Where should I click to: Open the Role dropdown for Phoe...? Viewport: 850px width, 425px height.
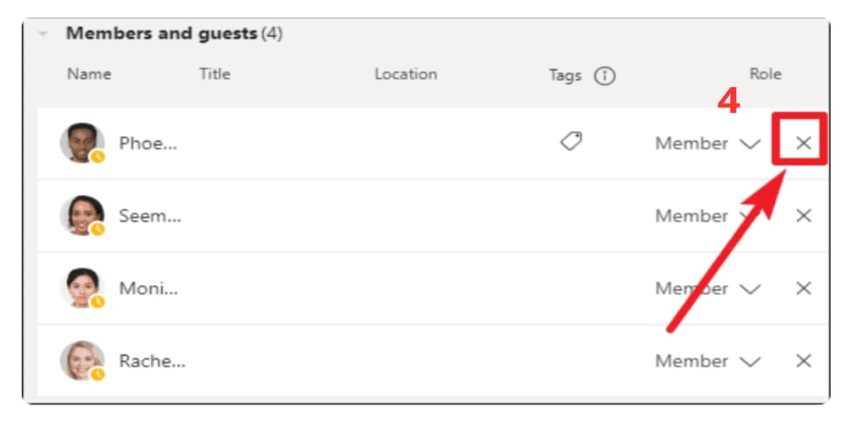coord(707,144)
